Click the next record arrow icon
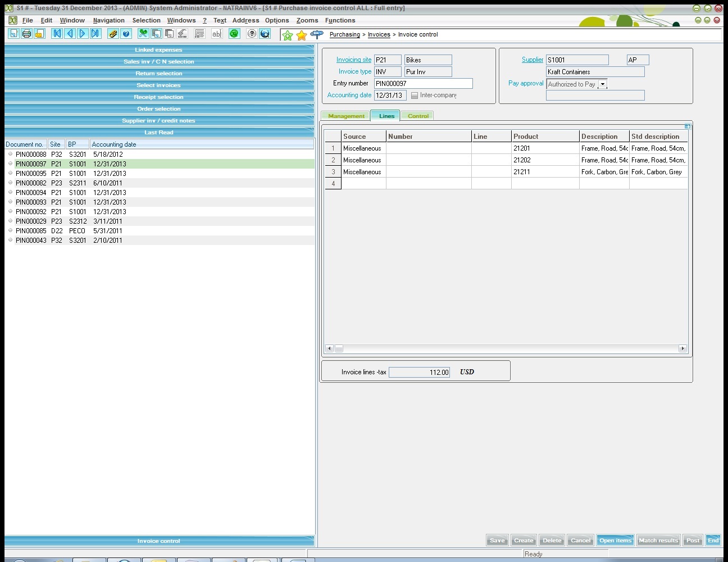This screenshot has width=728, height=562. [83, 34]
